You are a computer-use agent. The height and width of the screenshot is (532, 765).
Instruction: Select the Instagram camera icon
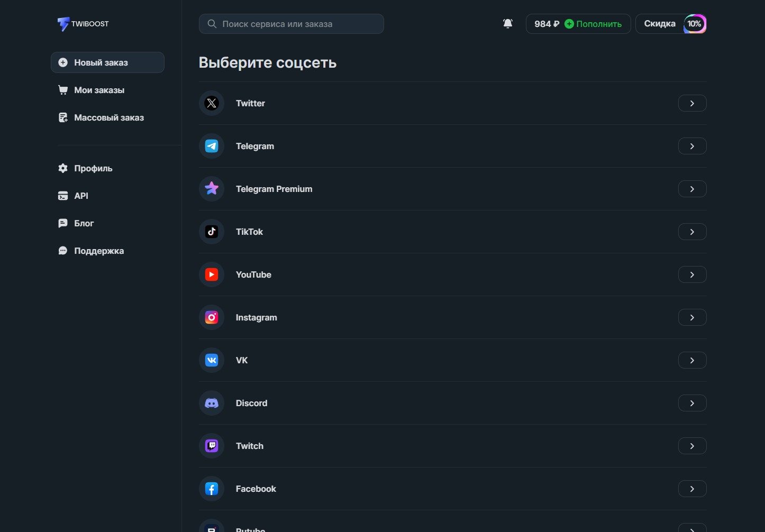(x=212, y=317)
